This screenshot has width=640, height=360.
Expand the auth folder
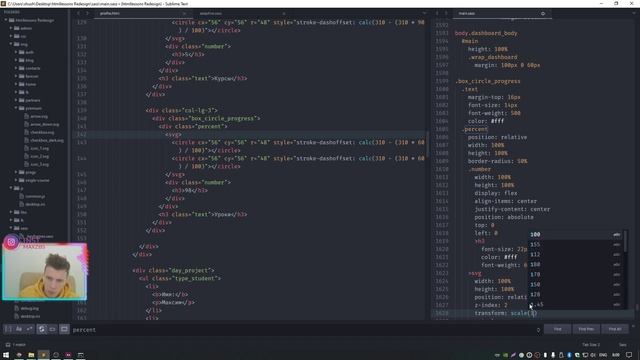[16, 52]
